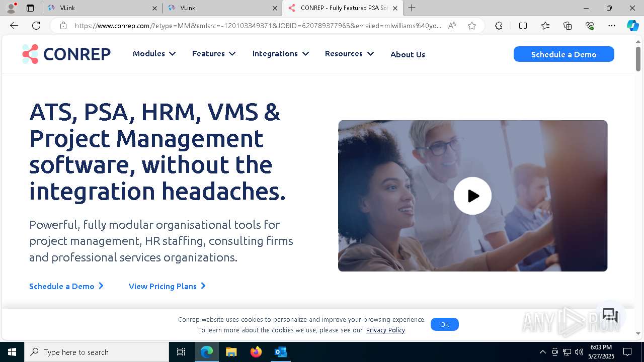Click the address bar URL field
Image resolution: width=644 pixels, height=362 pixels.
(x=258, y=26)
